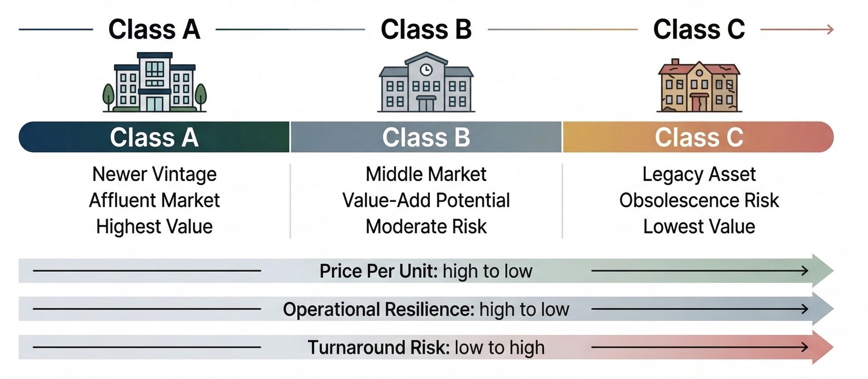Click the rundown Class C house icon
This screenshot has width=868, height=379.
pyautogui.click(x=699, y=86)
